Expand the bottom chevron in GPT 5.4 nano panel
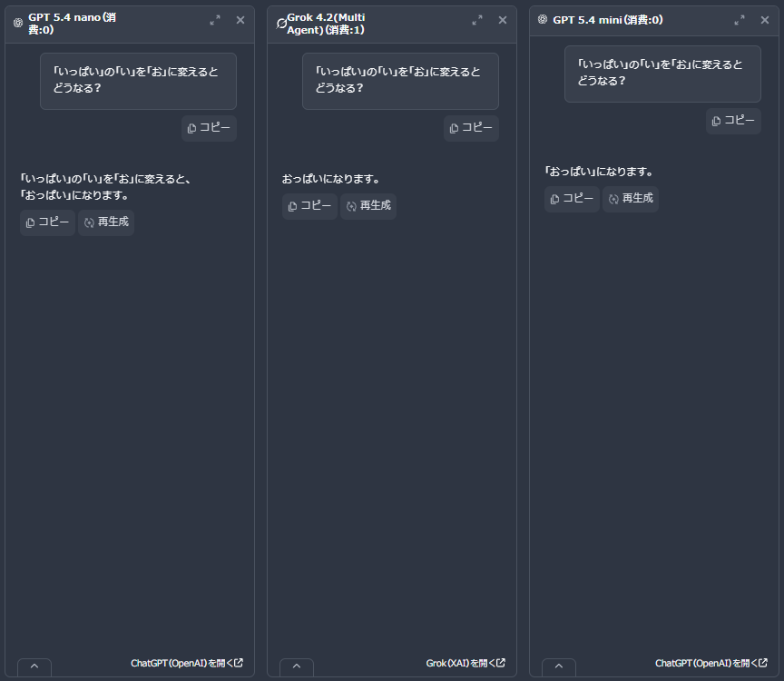This screenshot has height=681, width=784. coord(34,666)
